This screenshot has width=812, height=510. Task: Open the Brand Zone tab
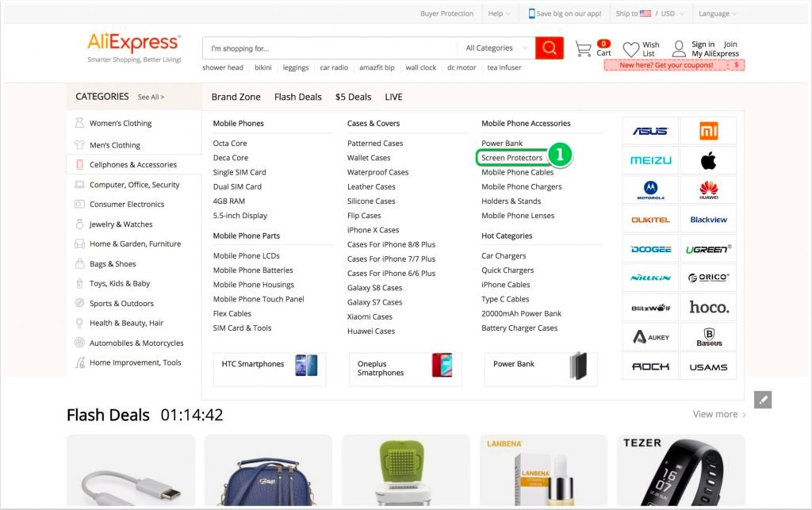[236, 97]
